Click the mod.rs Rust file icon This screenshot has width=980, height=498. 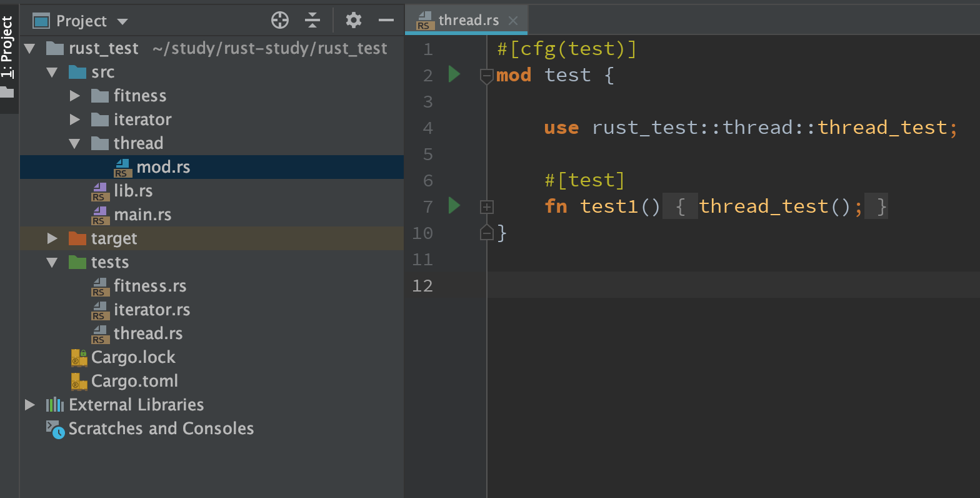tap(122, 168)
